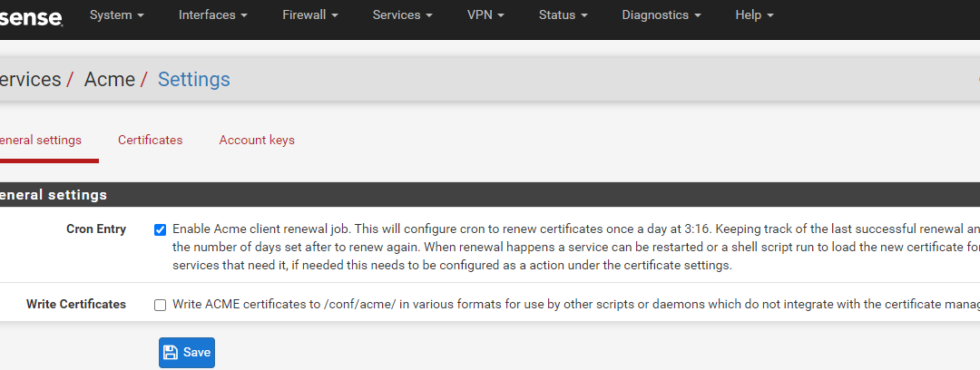Expand the Firewall menu
The width and height of the screenshot is (980, 370).
[x=310, y=15]
